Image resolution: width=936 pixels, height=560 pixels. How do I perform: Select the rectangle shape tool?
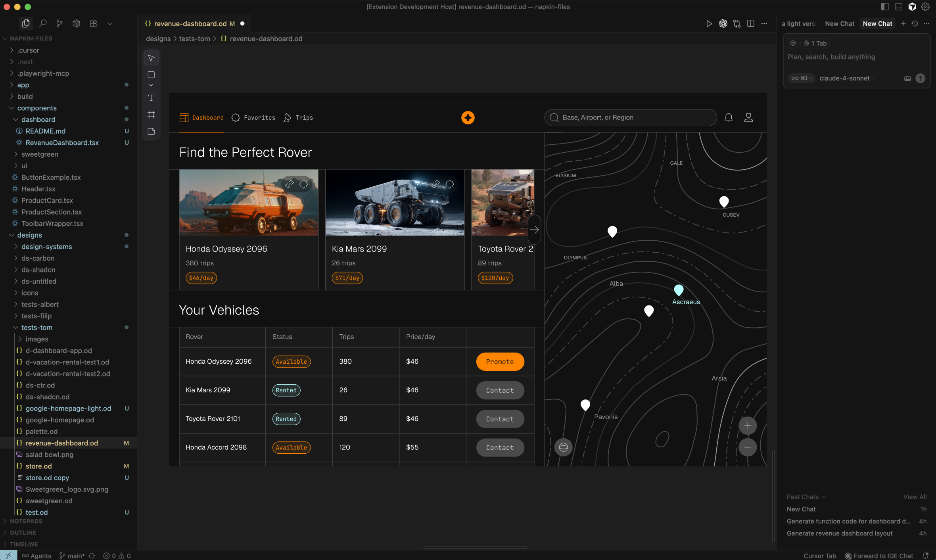pyautogui.click(x=151, y=75)
